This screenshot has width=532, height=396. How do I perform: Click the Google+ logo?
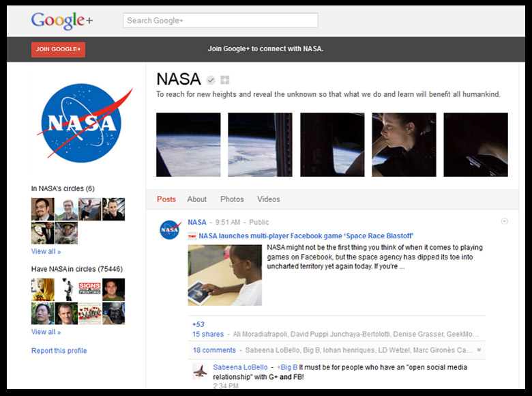tap(61, 20)
